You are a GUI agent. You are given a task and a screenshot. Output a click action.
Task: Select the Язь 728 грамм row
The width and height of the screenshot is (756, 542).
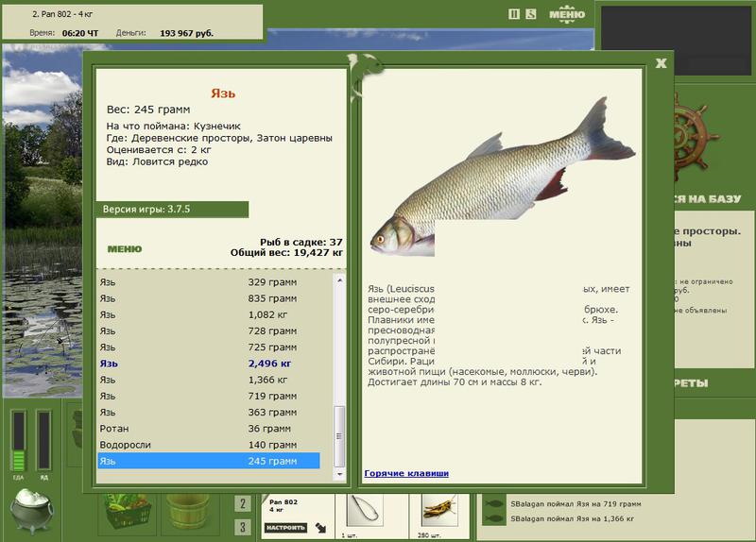pyautogui.click(x=209, y=331)
